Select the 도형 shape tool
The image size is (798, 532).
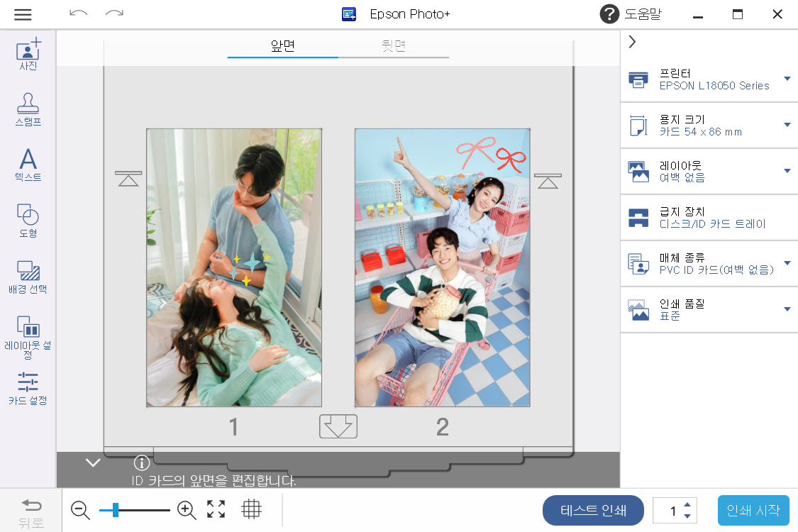click(x=28, y=221)
